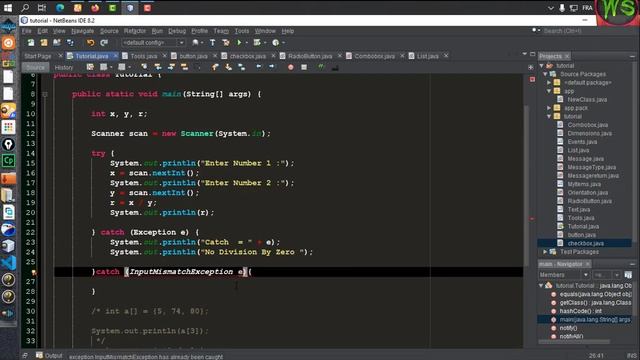Image resolution: width=640 pixels, height=360 pixels.
Task: Click the Shift Line Left blue arrow icon
Action: (258, 67)
